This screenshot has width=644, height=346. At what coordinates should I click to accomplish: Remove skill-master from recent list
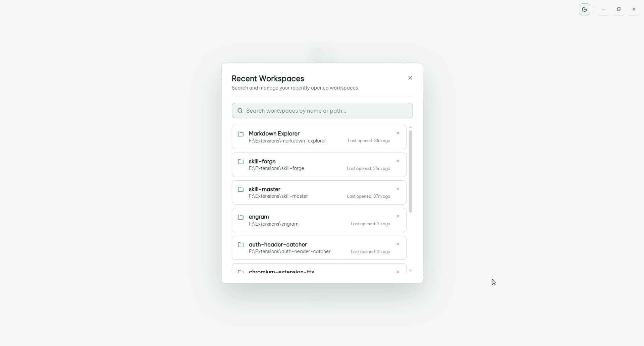tap(398, 189)
